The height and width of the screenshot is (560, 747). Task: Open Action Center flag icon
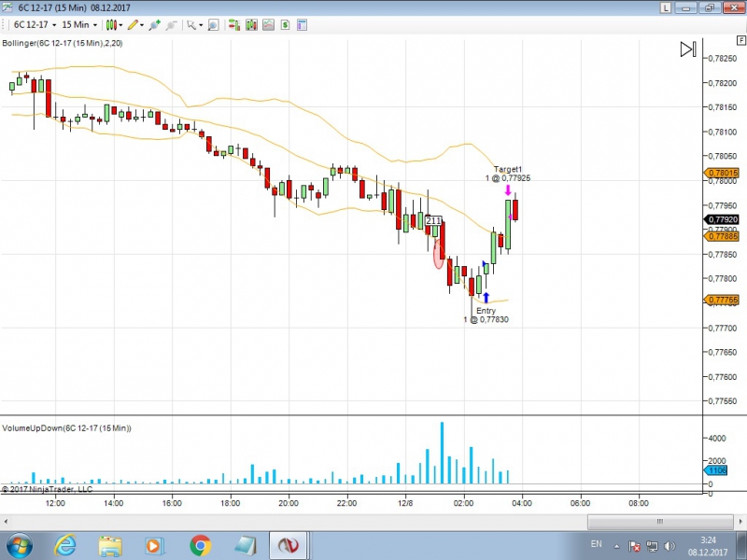[634, 546]
